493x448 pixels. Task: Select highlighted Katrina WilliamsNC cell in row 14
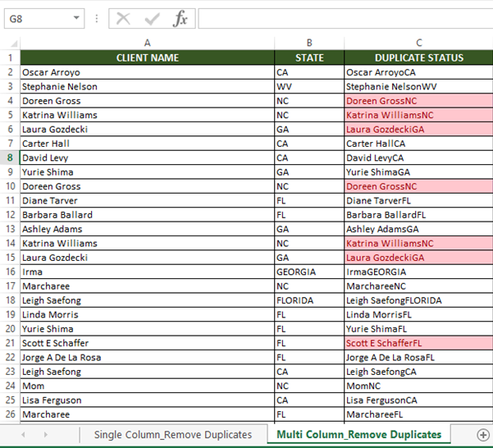419,244
